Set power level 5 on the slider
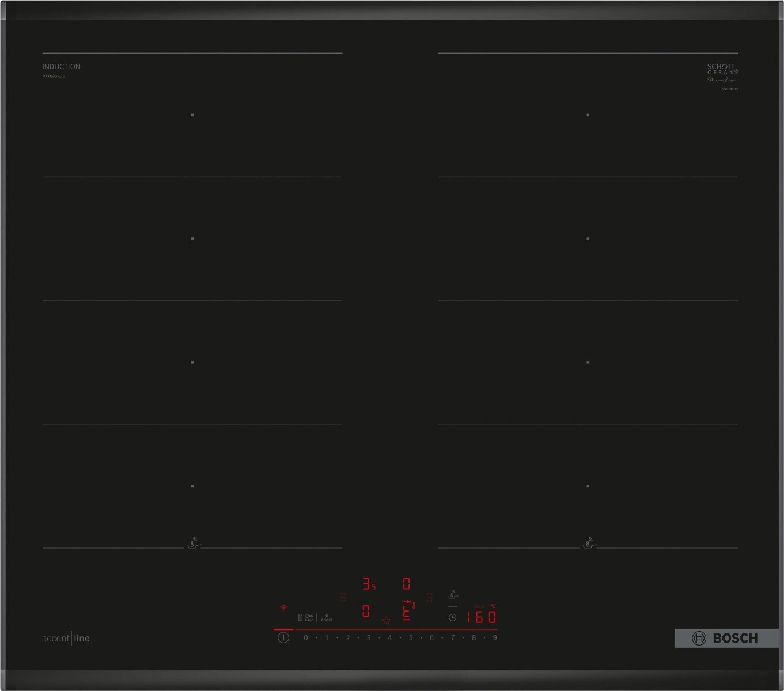The image size is (784, 691). 411,637
